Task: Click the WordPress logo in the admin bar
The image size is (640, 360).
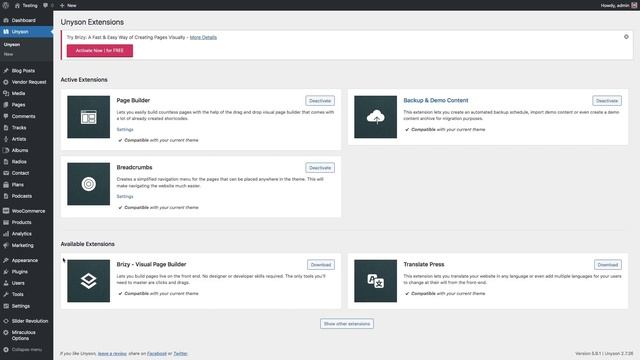Action: click(x=6, y=5)
